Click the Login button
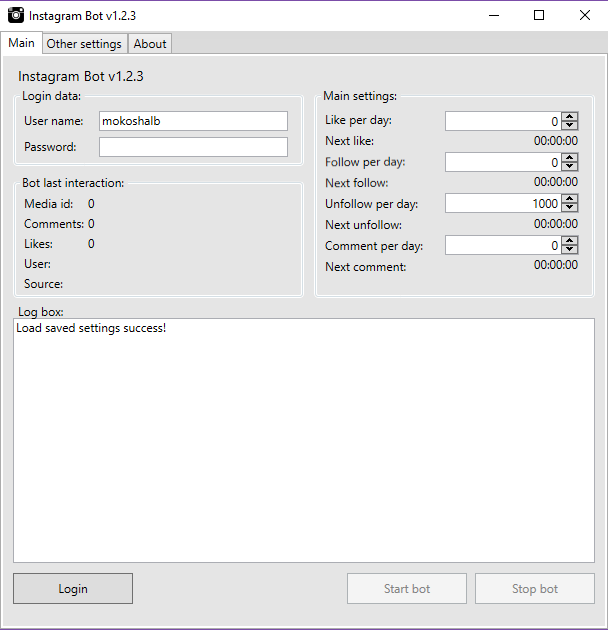The width and height of the screenshot is (608, 630). click(73, 589)
